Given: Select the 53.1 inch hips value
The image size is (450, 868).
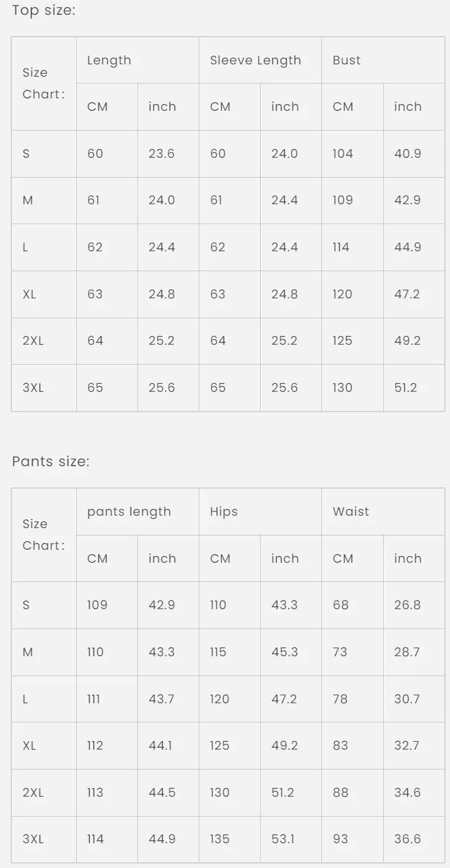Looking at the screenshot, I should (x=283, y=839).
